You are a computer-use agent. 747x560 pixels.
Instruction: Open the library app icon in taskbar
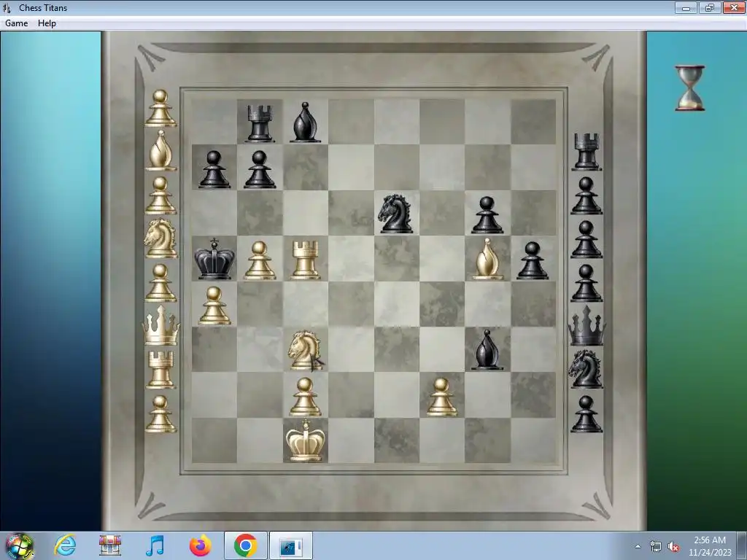(x=110, y=545)
